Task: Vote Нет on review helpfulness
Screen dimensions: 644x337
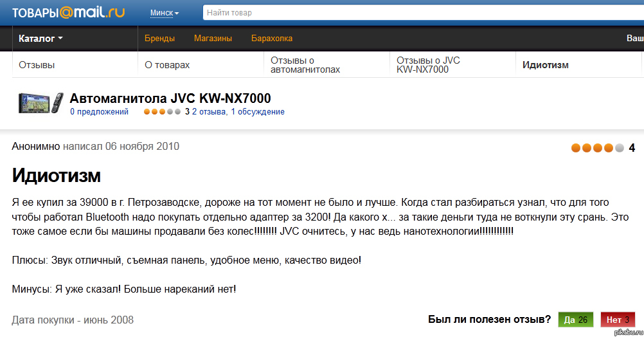Action: [x=618, y=320]
